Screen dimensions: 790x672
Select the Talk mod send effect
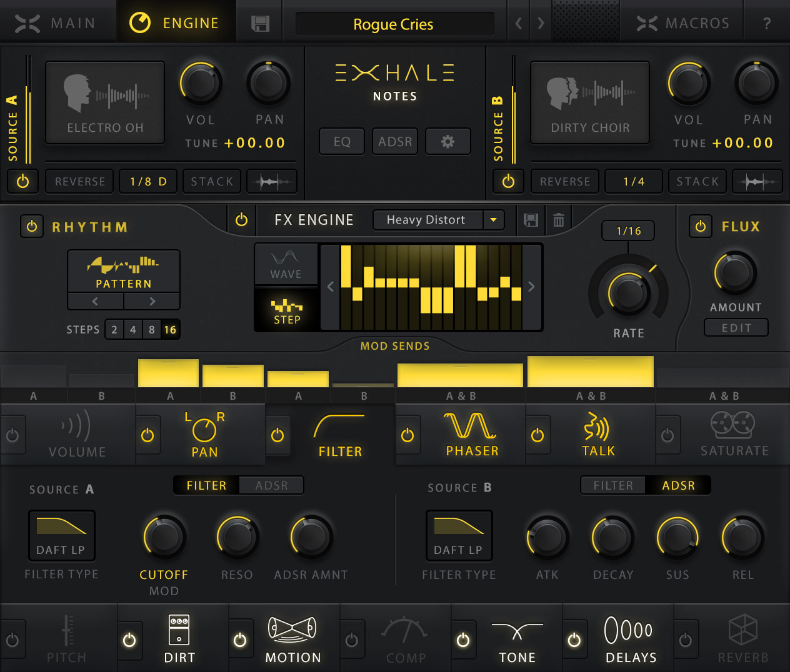598,435
